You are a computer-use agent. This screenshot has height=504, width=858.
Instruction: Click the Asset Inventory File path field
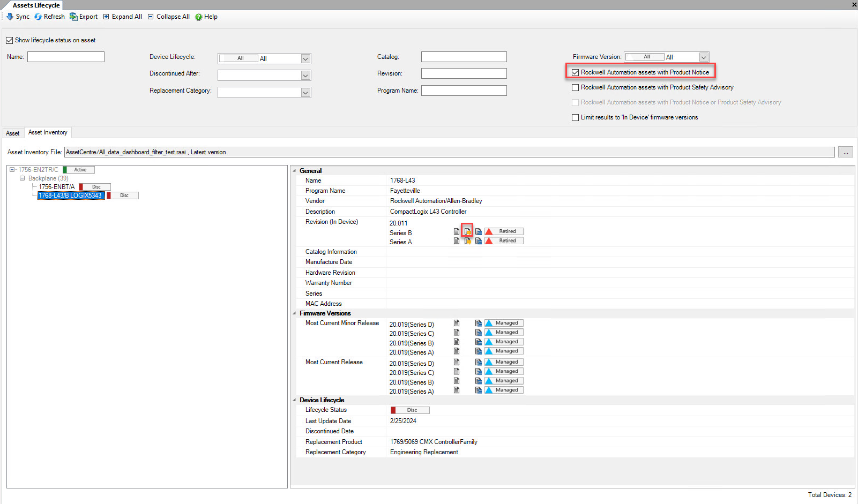click(x=450, y=152)
